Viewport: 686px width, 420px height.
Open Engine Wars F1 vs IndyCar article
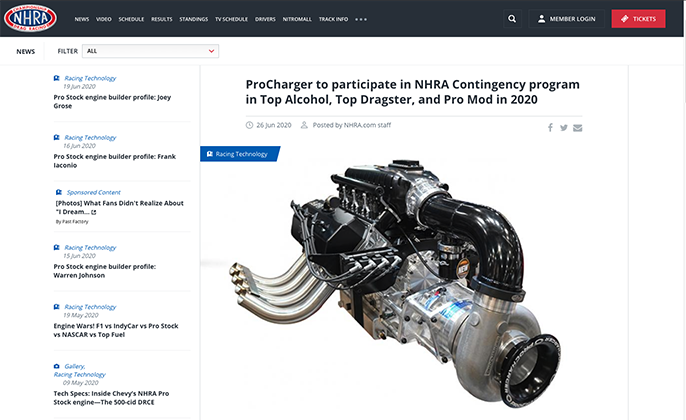[x=116, y=330]
